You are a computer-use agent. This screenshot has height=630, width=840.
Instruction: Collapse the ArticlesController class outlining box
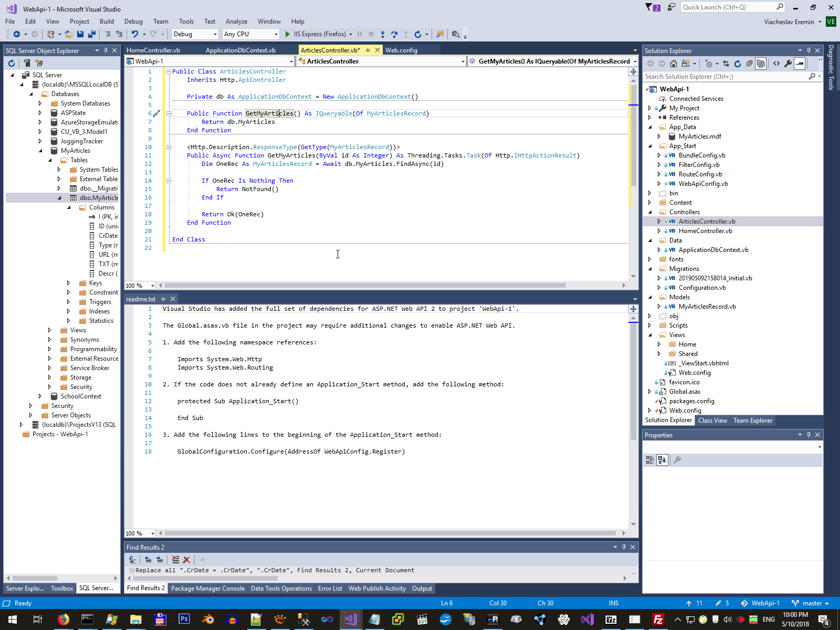click(169, 71)
